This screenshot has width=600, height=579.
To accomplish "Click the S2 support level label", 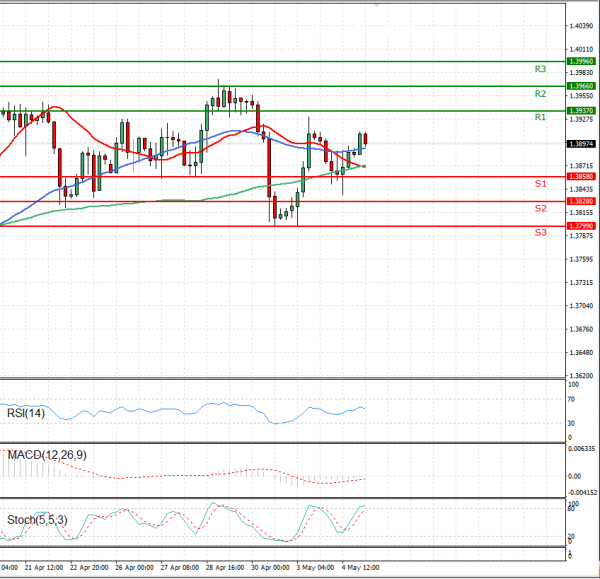I will tap(539, 208).
